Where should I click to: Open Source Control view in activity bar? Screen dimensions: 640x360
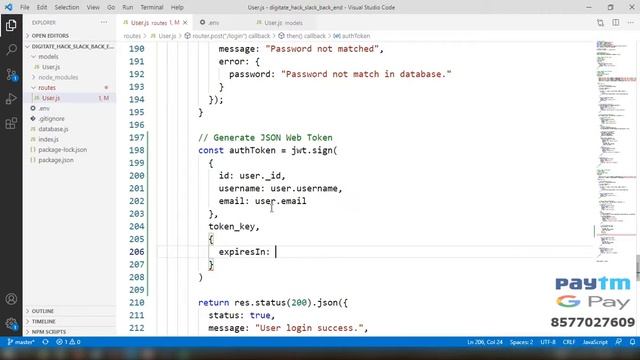coord(11,74)
